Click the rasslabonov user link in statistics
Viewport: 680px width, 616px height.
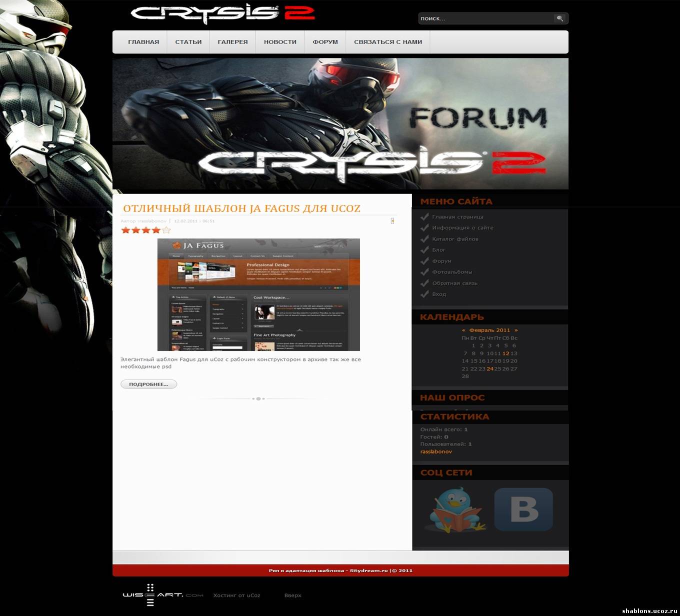pyautogui.click(x=436, y=451)
